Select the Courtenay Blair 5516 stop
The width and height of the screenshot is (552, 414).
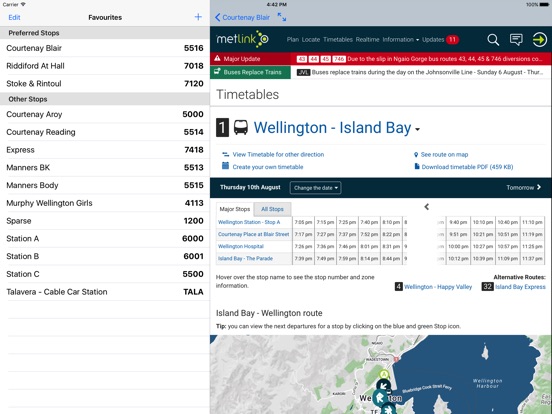pos(105,48)
